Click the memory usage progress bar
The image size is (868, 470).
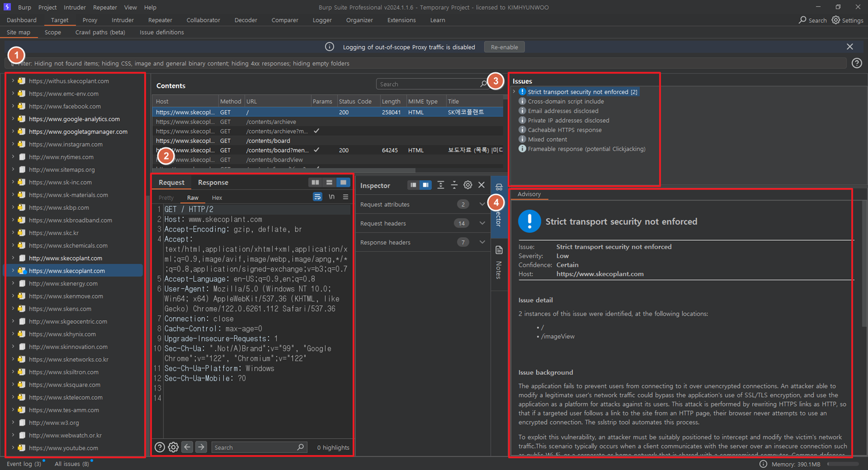tap(844, 464)
